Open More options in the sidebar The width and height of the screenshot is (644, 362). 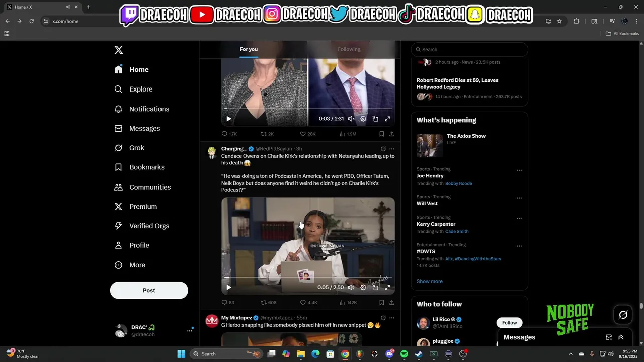click(x=130, y=265)
